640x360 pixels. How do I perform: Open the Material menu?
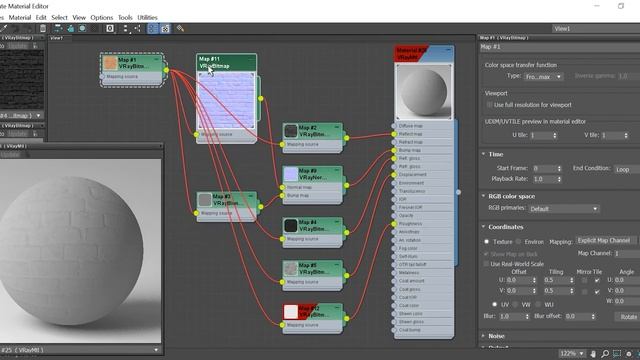pos(20,18)
